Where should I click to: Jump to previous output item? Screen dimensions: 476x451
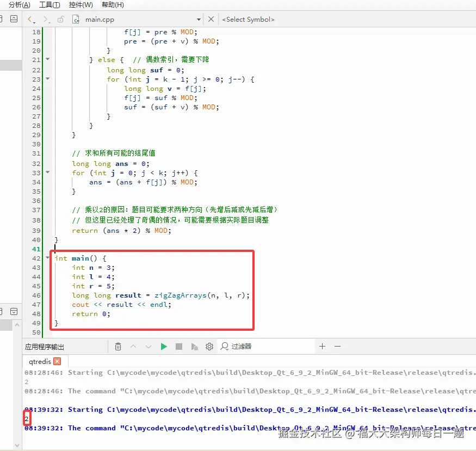tap(133, 347)
